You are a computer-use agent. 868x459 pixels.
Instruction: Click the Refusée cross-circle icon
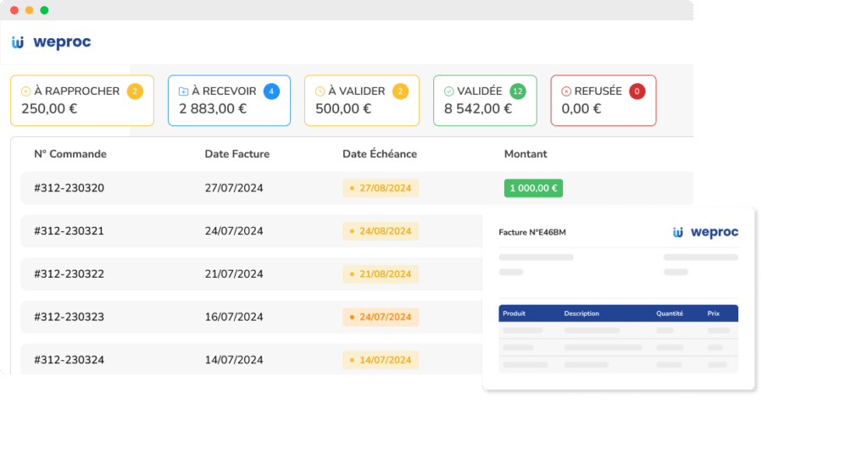coord(566,91)
